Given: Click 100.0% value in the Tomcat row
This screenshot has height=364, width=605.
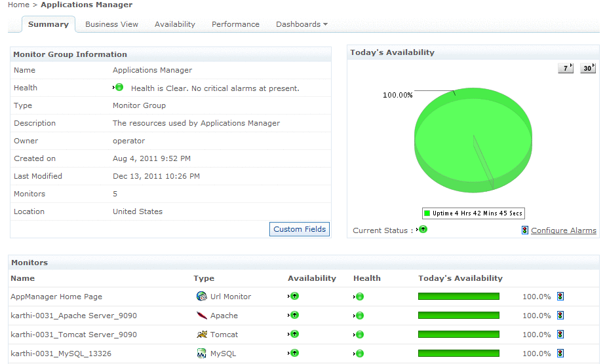Looking at the screenshot, I should point(536,335).
